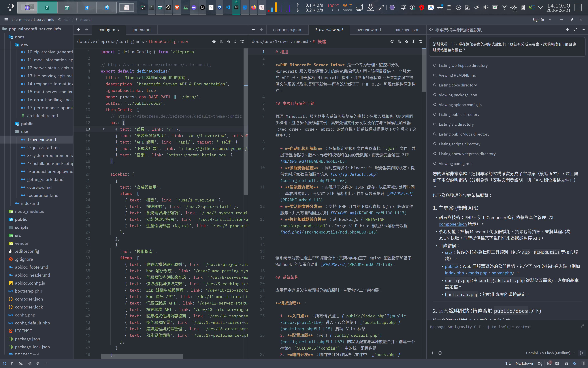
Task: Click the Markdown language selector
Action: (524, 363)
